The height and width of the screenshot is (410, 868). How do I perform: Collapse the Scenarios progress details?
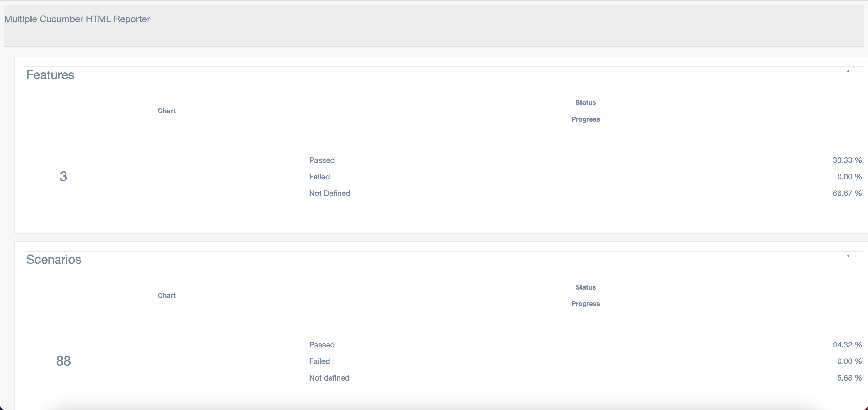pos(848,256)
